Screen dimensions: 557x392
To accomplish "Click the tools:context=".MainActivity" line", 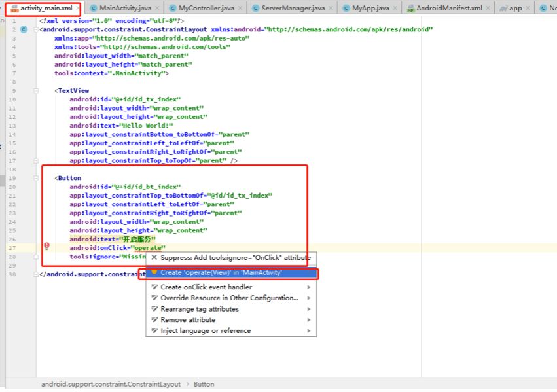I will [x=111, y=73].
